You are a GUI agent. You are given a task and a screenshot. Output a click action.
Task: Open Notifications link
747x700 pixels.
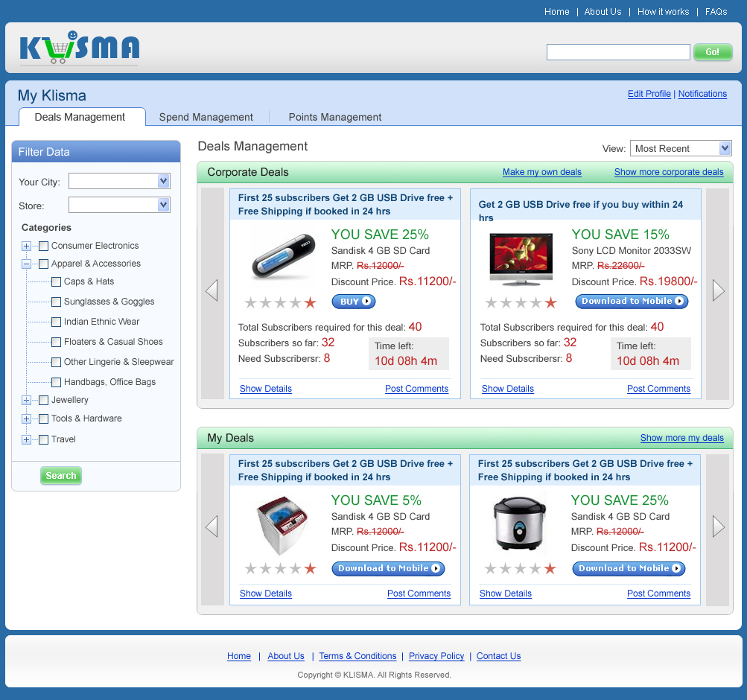(x=702, y=94)
